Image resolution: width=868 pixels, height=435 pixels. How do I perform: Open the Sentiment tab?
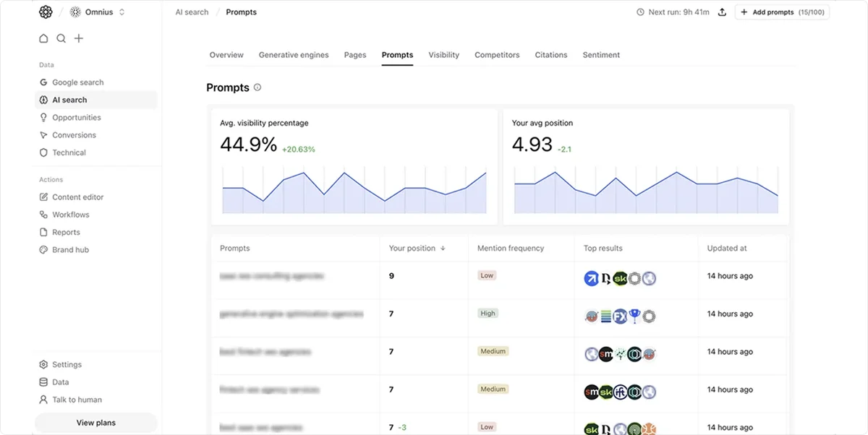point(601,54)
